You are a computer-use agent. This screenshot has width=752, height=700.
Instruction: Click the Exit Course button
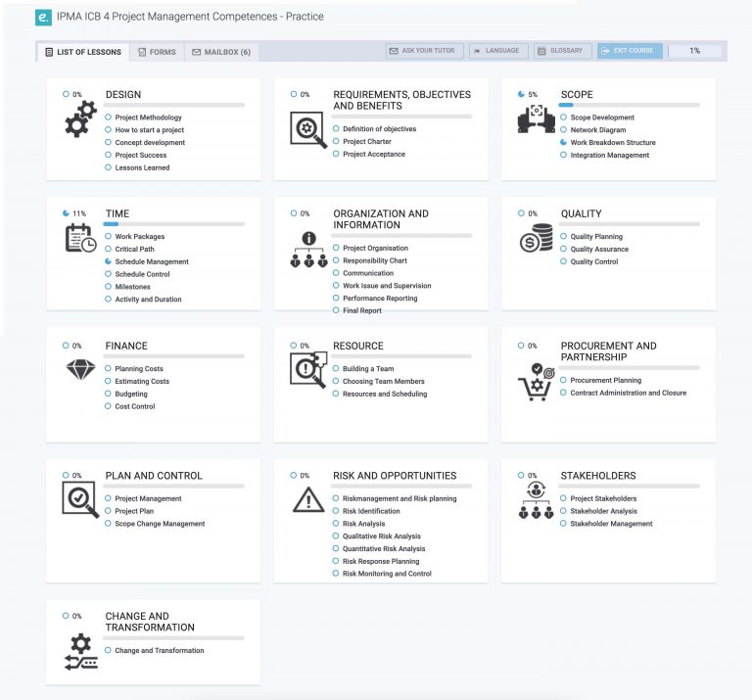630,50
